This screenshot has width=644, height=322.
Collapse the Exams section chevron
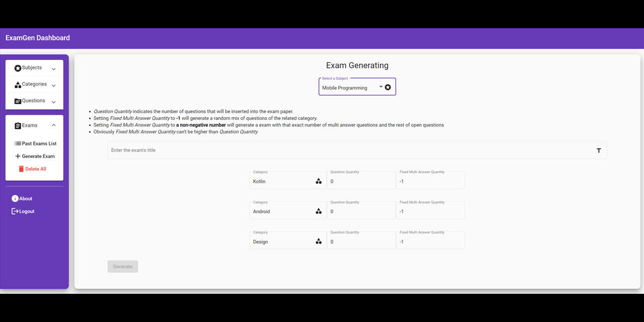click(53, 125)
